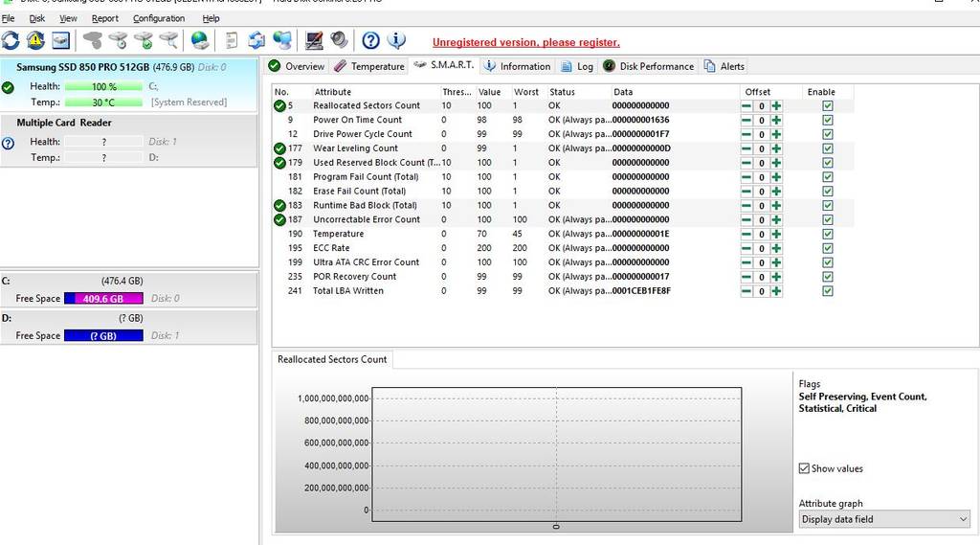This screenshot has width=980, height=545.
Task: Click the globe with disk toolbar icon
Action: (x=199, y=40)
